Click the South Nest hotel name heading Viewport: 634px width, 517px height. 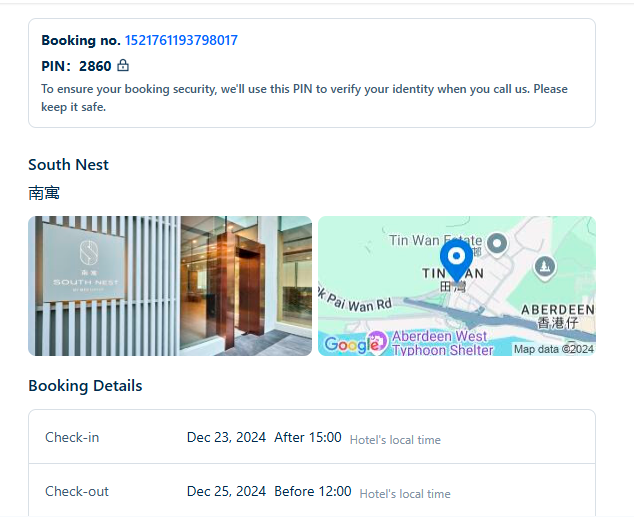(68, 165)
